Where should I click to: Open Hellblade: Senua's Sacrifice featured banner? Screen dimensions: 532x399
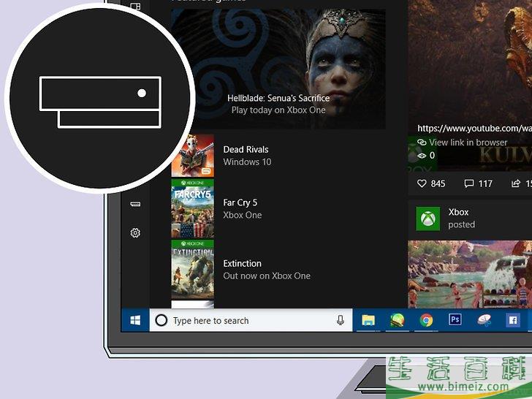click(x=278, y=69)
